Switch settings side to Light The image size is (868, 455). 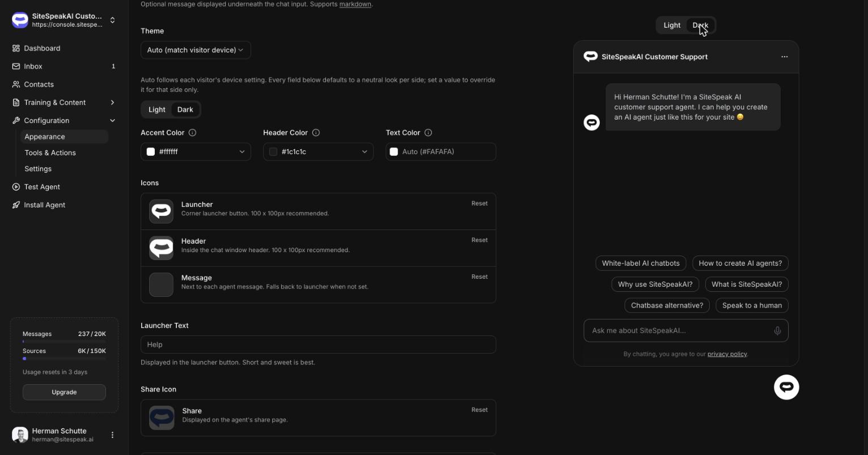(x=157, y=110)
